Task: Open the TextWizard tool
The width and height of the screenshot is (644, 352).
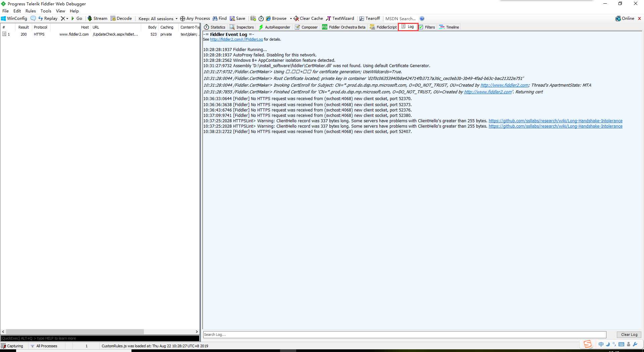Action: click(x=340, y=18)
